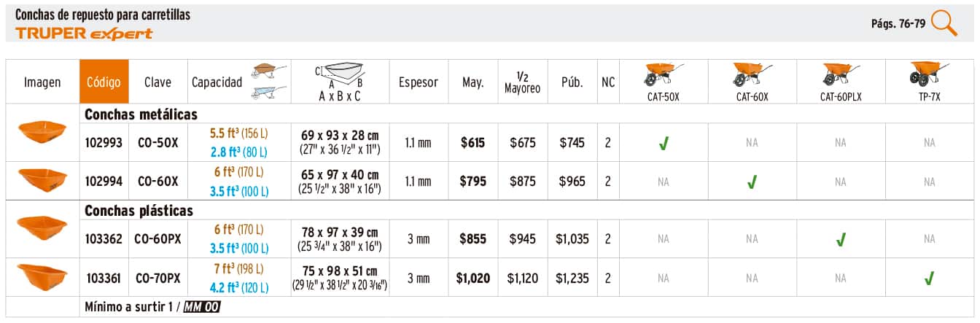Click the Truper Expert brand logo

click(84, 34)
